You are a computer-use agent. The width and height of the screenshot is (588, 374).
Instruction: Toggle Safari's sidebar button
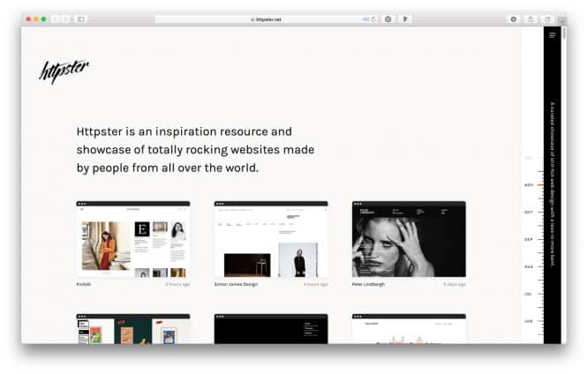pyautogui.click(x=81, y=19)
